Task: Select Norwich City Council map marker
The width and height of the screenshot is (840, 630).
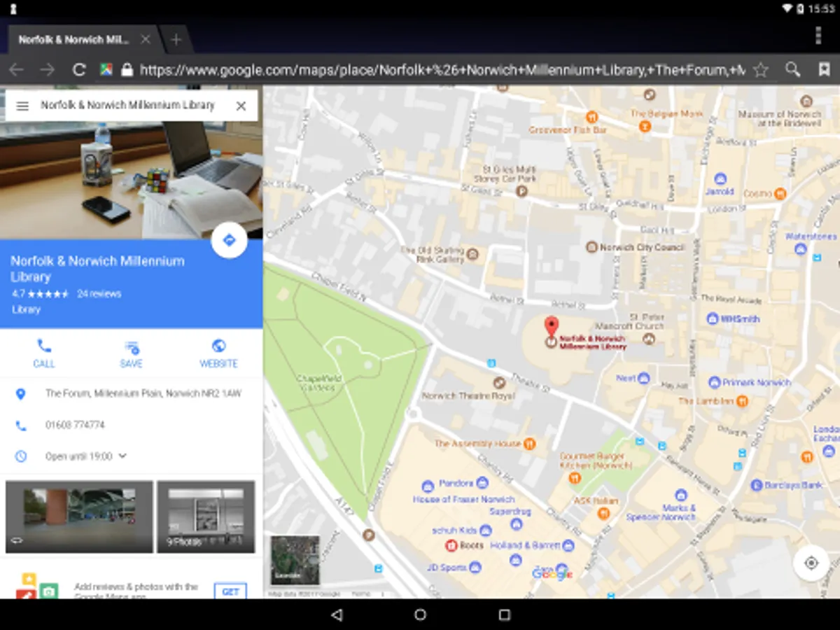Action: [x=591, y=247]
